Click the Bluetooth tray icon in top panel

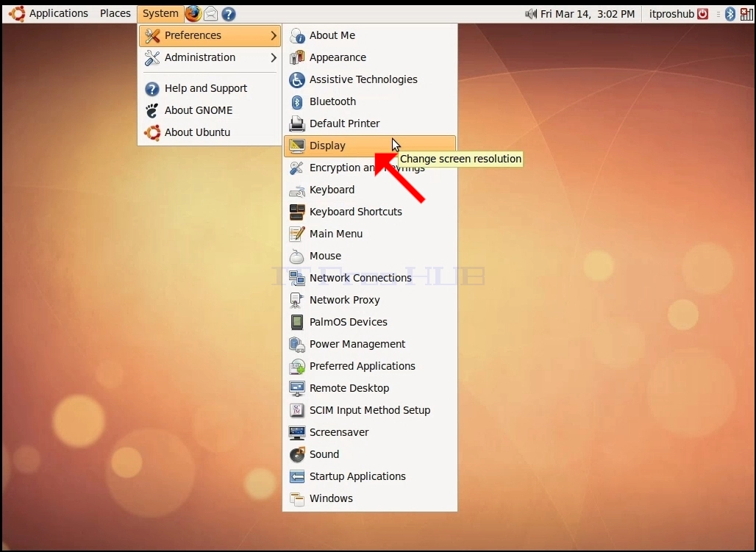click(730, 14)
